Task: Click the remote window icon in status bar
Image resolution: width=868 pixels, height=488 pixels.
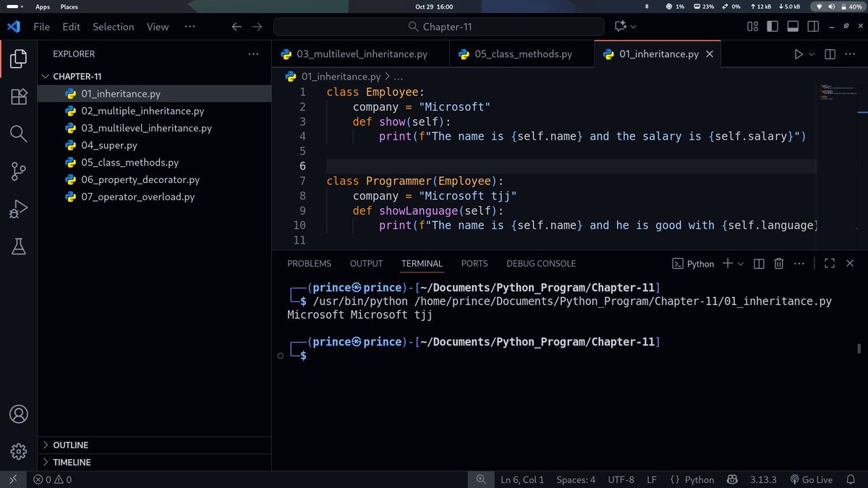Action: coord(12,479)
